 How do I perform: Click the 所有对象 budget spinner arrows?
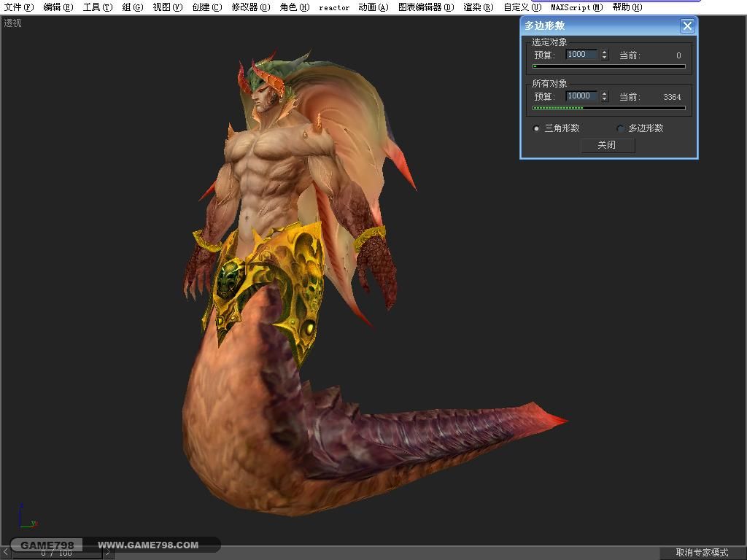pos(605,96)
